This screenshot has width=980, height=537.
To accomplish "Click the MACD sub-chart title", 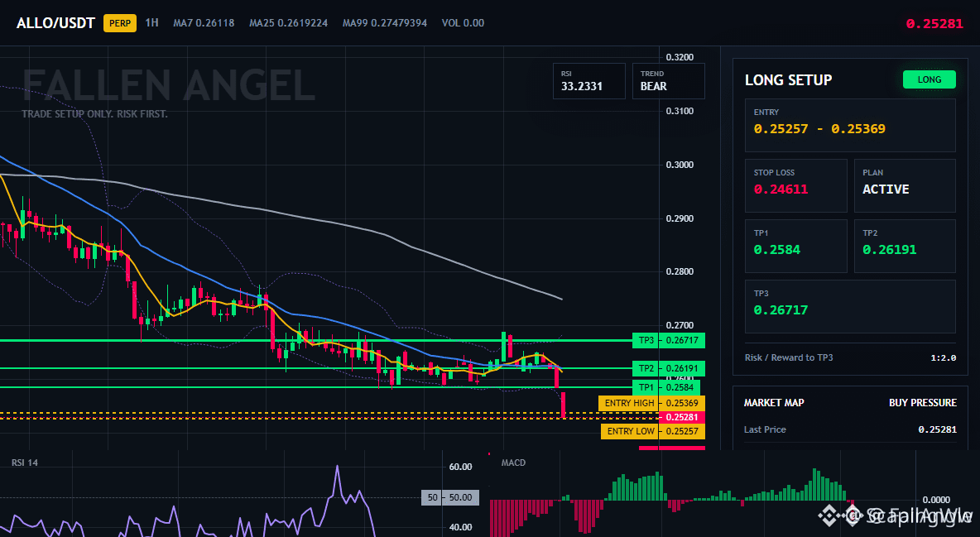I will point(513,463).
